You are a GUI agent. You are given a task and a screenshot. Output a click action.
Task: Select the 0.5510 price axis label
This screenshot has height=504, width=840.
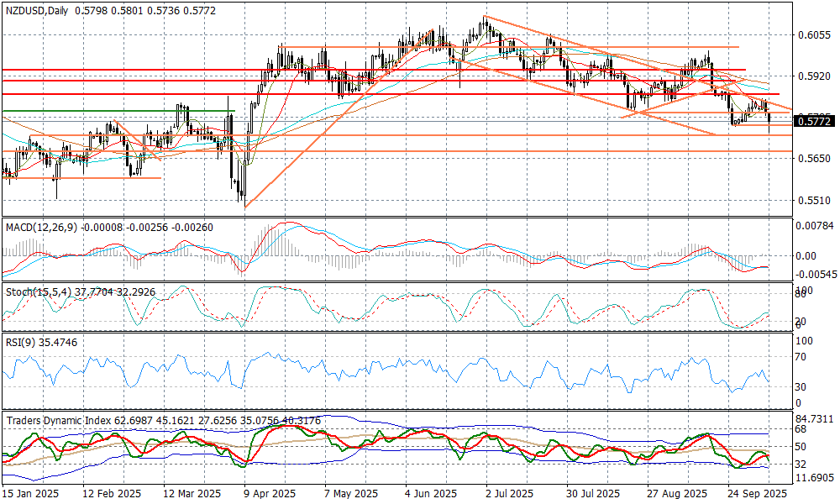[813, 201]
